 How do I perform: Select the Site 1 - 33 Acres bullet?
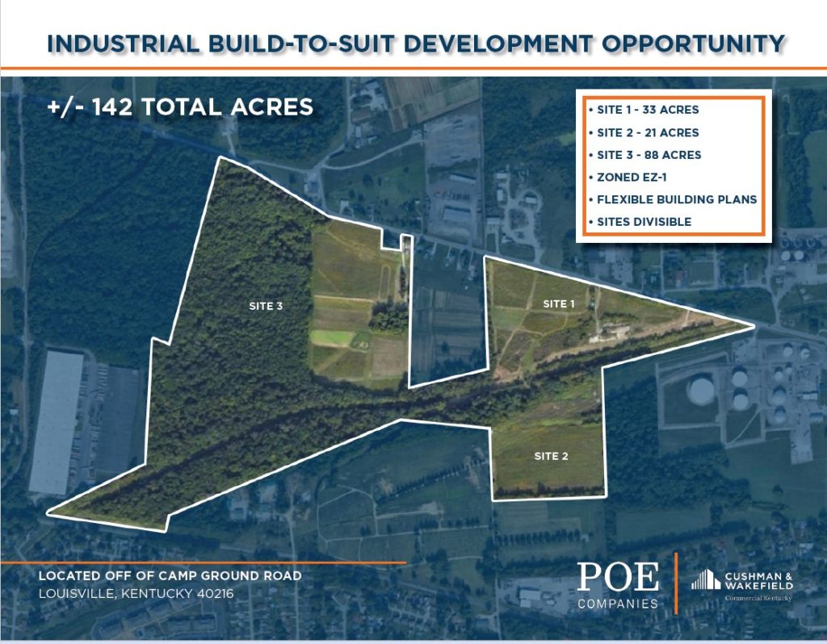[x=644, y=110]
